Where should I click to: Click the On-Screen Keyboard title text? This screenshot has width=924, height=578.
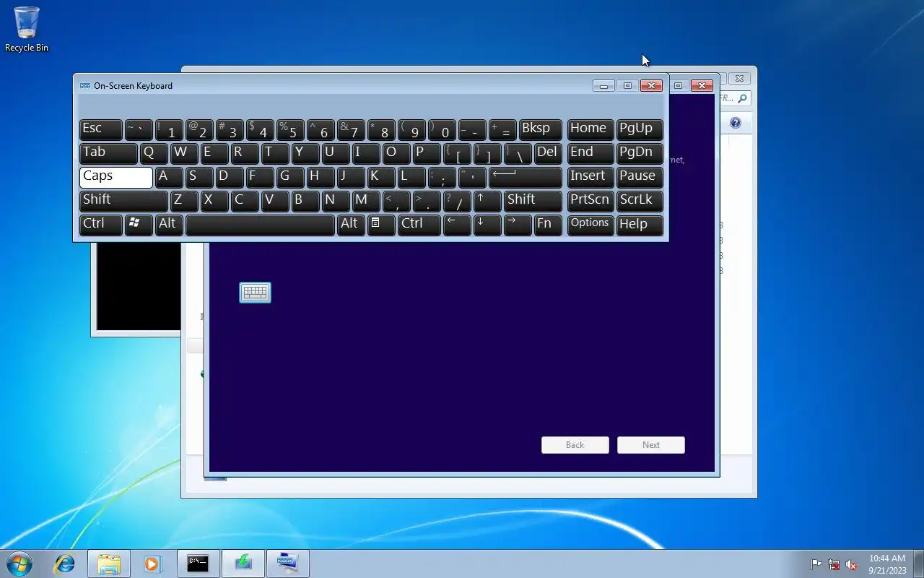tap(133, 85)
